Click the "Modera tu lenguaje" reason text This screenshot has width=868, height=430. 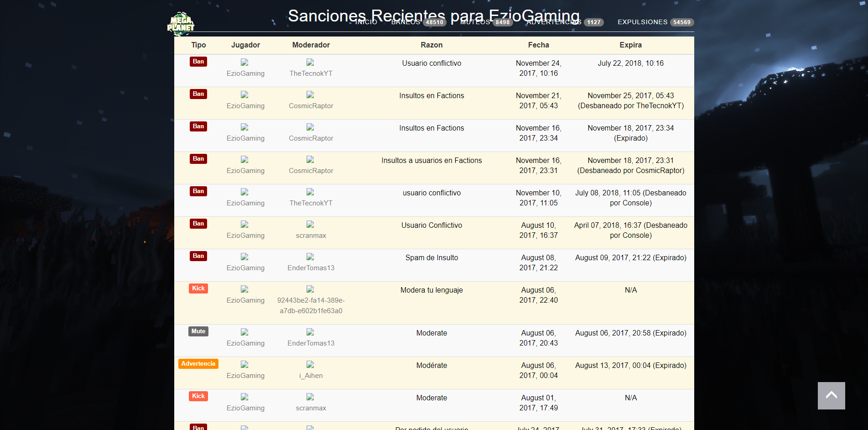pyautogui.click(x=431, y=290)
